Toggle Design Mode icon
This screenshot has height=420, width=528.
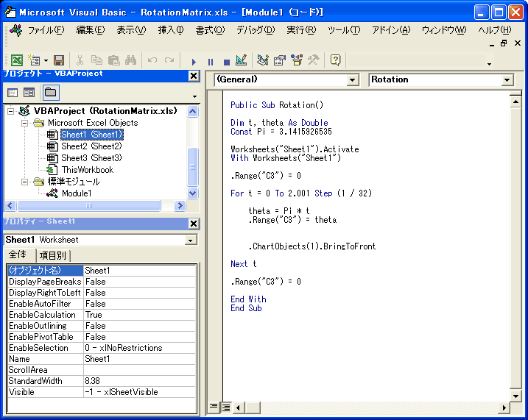(242, 60)
